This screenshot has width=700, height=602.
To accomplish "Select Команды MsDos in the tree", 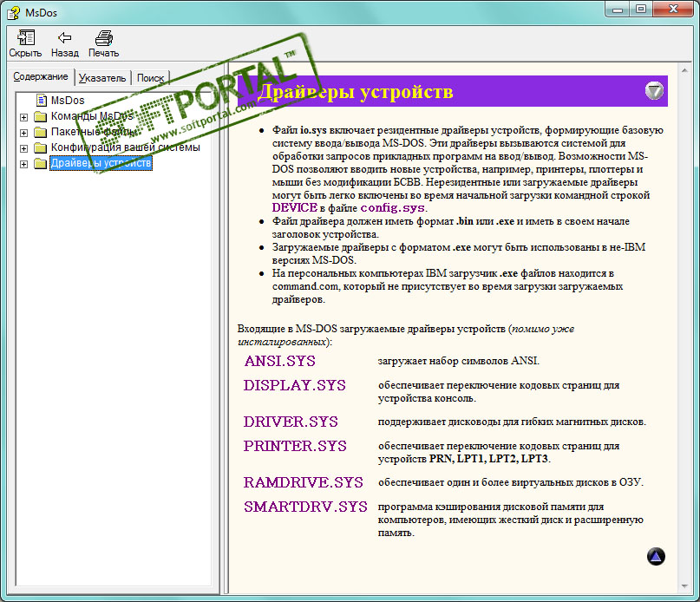I will [92, 116].
